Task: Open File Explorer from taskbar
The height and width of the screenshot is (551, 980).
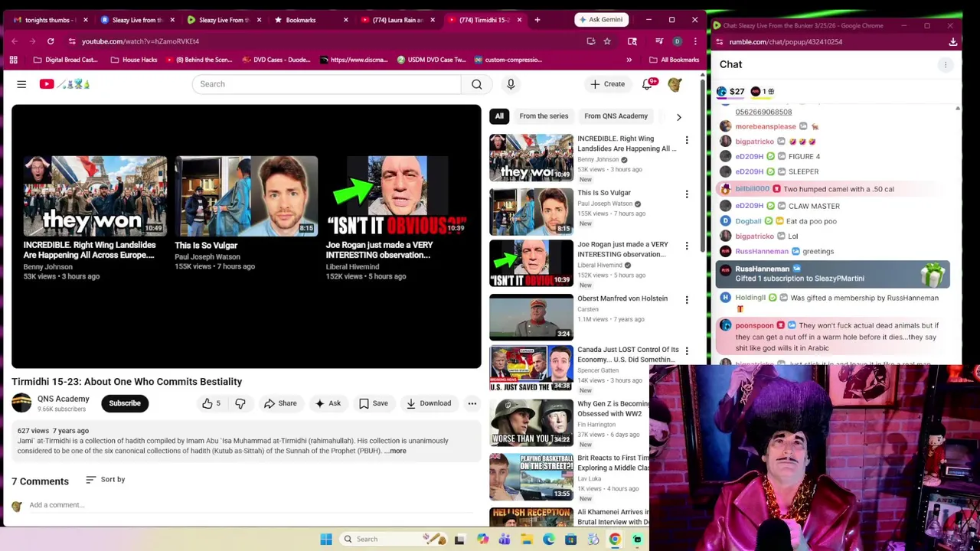Action: tap(527, 540)
